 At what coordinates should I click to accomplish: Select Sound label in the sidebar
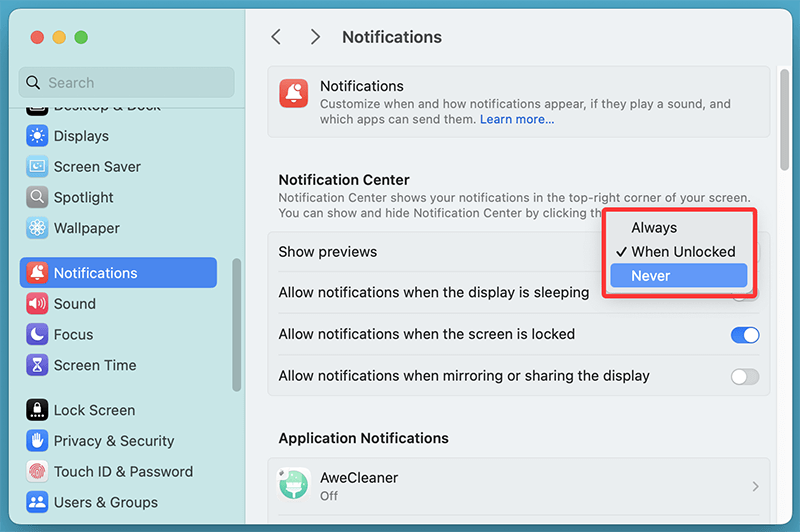pos(74,304)
